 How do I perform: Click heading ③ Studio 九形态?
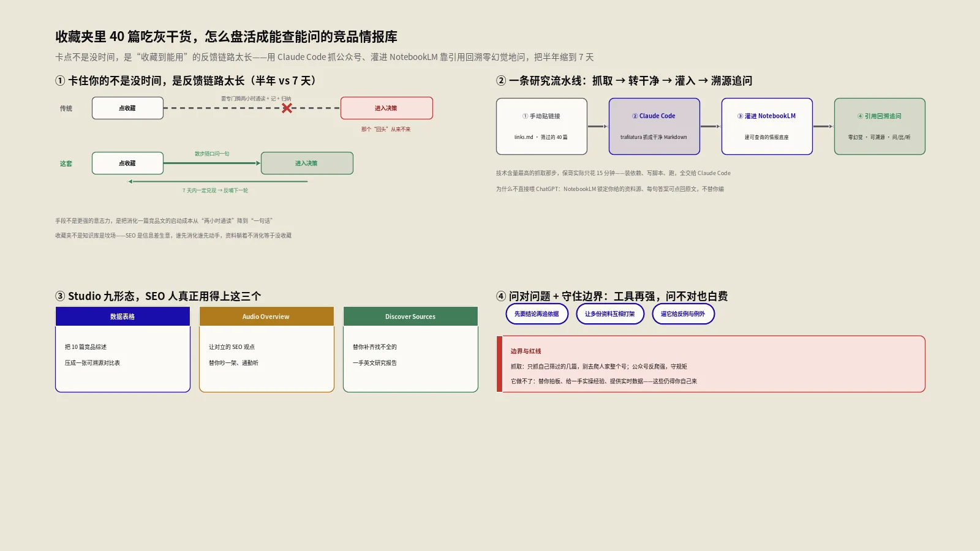[158, 296]
